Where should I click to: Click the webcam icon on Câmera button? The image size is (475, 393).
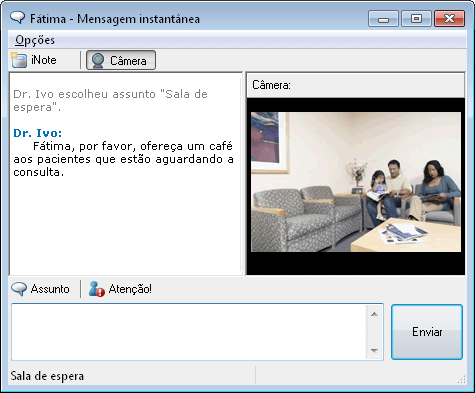(x=98, y=61)
